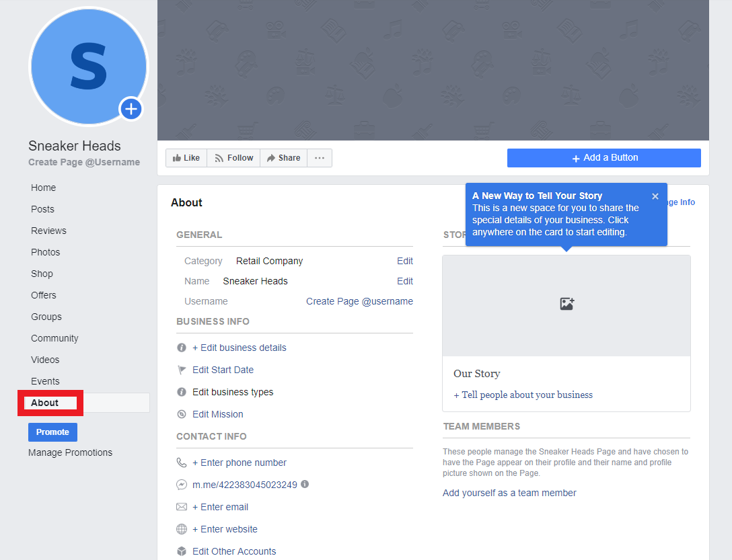Click + Tell people about your business
The height and width of the screenshot is (560, 732).
pyautogui.click(x=523, y=395)
